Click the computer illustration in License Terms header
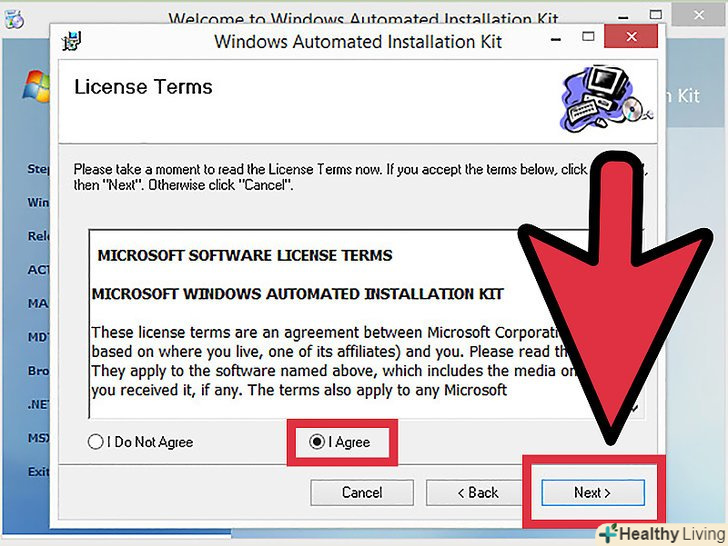 [x=608, y=98]
